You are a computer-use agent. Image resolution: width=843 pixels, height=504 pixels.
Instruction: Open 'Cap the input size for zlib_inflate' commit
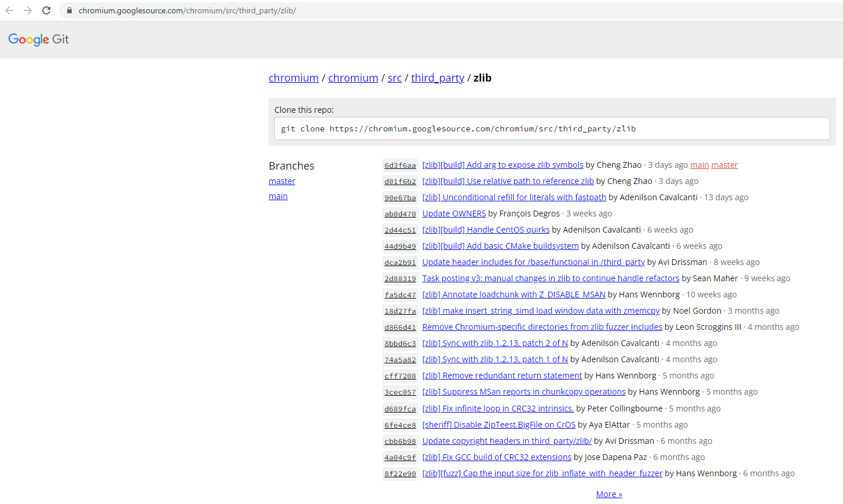pyautogui.click(x=542, y=473)
